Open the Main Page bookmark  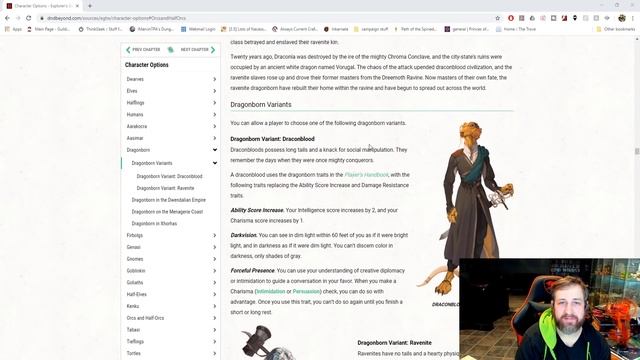click(x=48, y=29)
